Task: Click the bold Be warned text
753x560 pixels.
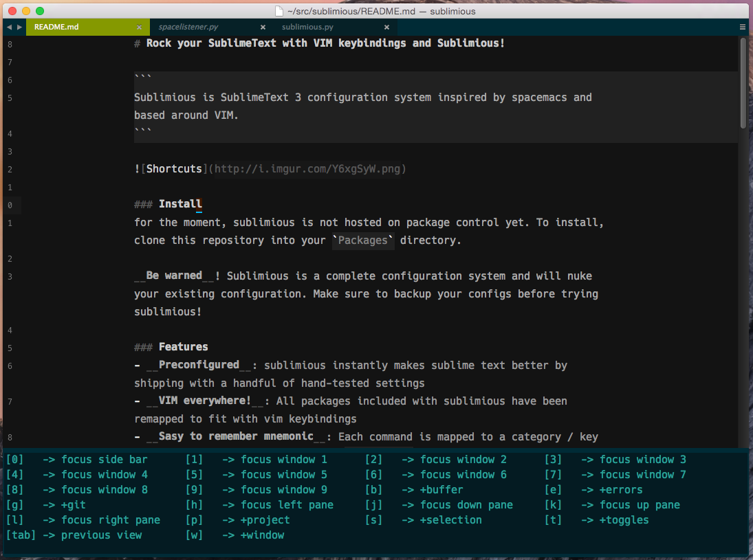Action: (x=174, y=276)
